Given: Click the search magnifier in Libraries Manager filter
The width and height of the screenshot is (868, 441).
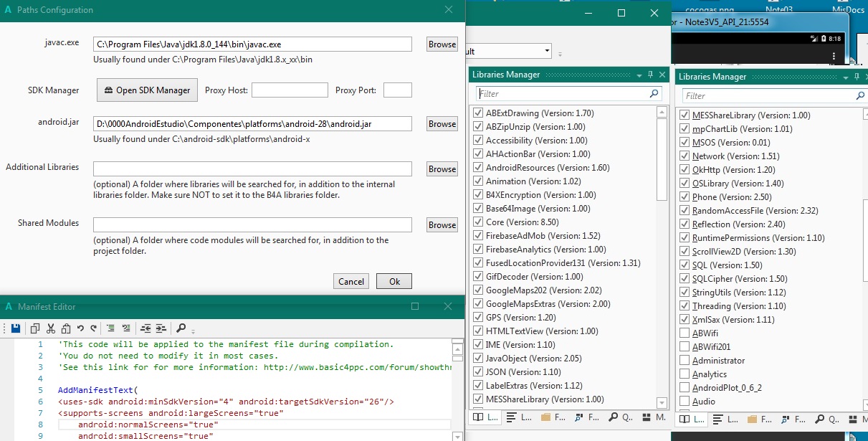Looking at the screenshot, I should 652,94.
